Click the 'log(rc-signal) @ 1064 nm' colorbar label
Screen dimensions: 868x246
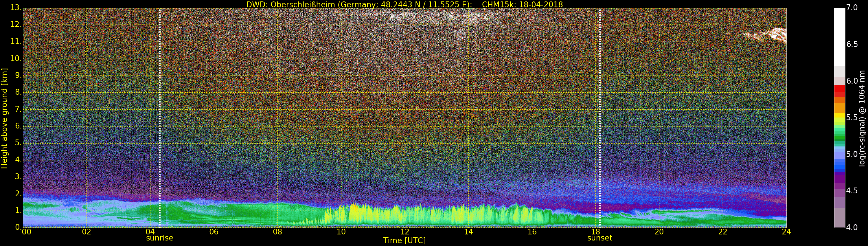pyautogui.click(x=862, y=118)
